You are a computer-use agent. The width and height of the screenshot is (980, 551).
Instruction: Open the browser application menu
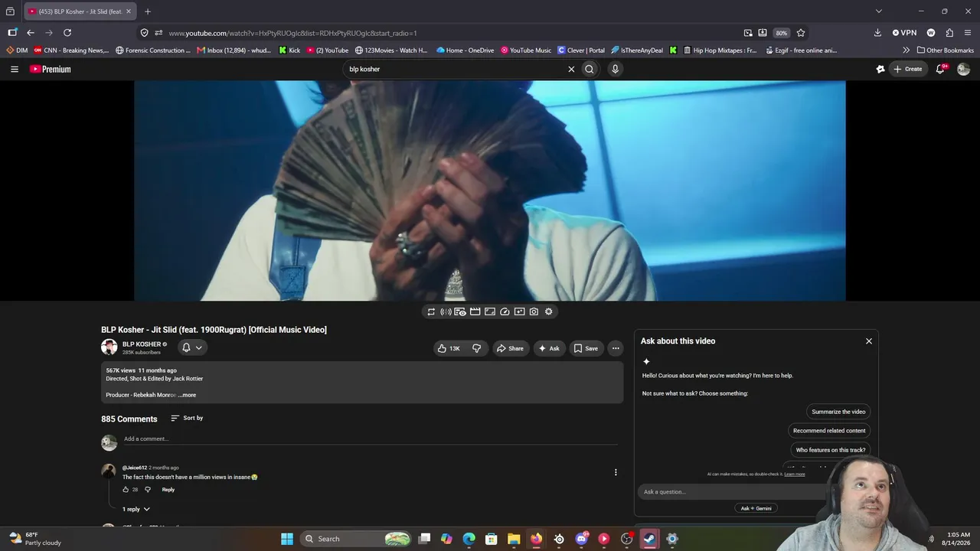point(968,33)
